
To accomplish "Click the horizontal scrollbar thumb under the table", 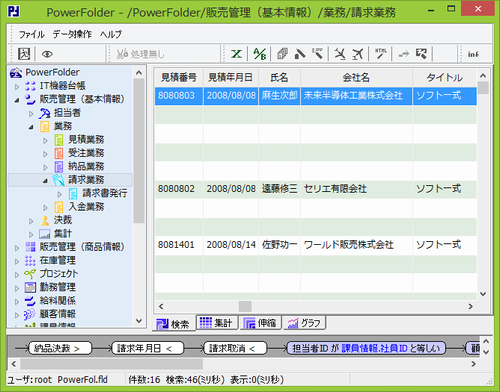I will point(245,306).
